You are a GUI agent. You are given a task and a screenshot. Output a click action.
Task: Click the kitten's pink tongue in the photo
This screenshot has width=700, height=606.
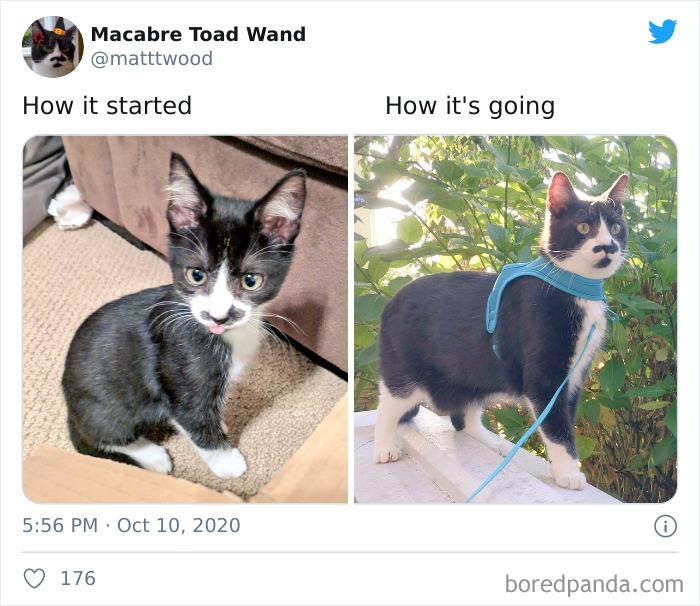point(217,330)
